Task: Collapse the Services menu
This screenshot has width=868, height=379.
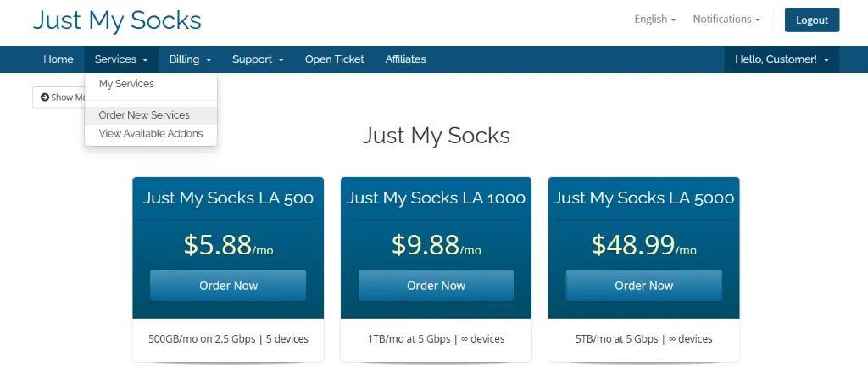Action: (x=121, y=59)
